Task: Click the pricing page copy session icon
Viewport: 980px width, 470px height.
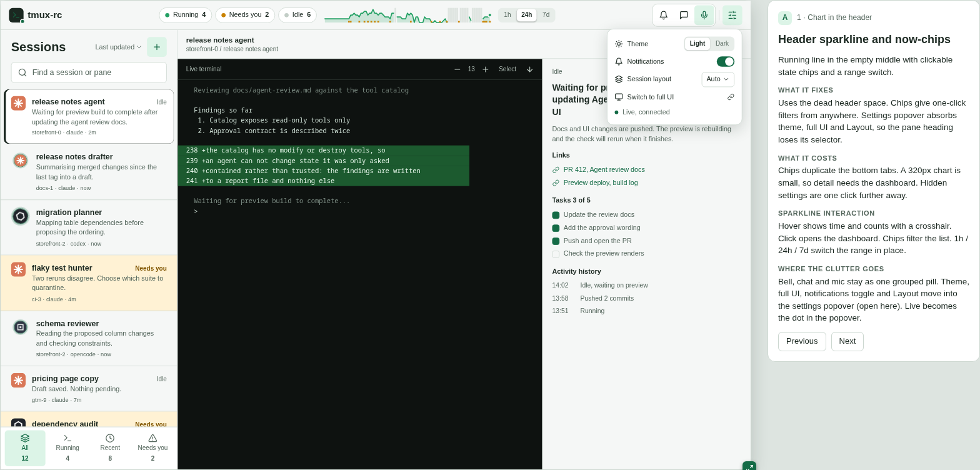Action: pos(18,380)
